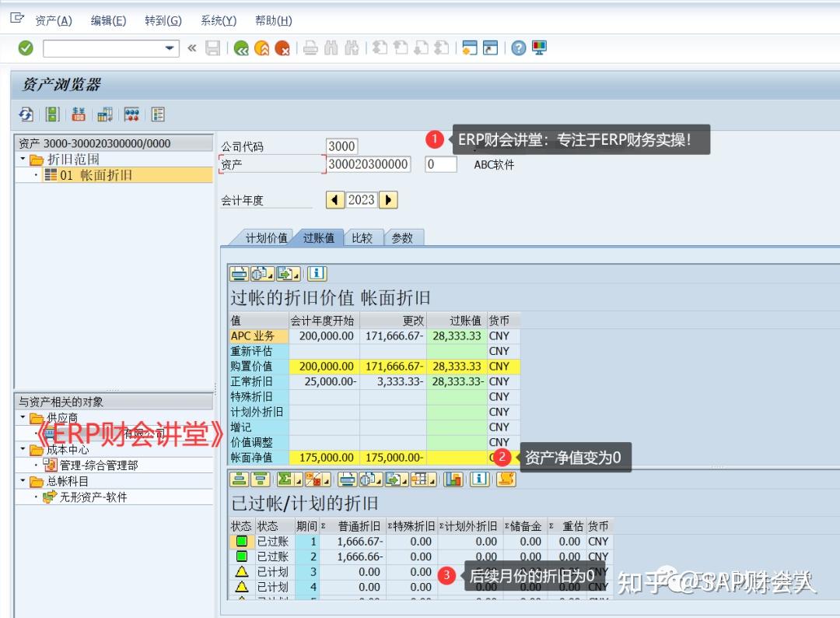
Task: Open the command field dropdown
Action: pyautogui.click(x=168, y=48)
